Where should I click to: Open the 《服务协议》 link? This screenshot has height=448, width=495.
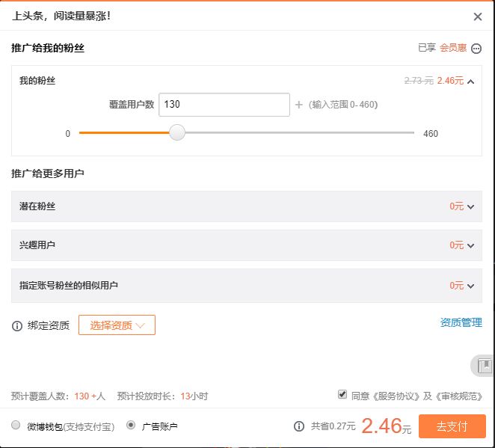[396, 396]
